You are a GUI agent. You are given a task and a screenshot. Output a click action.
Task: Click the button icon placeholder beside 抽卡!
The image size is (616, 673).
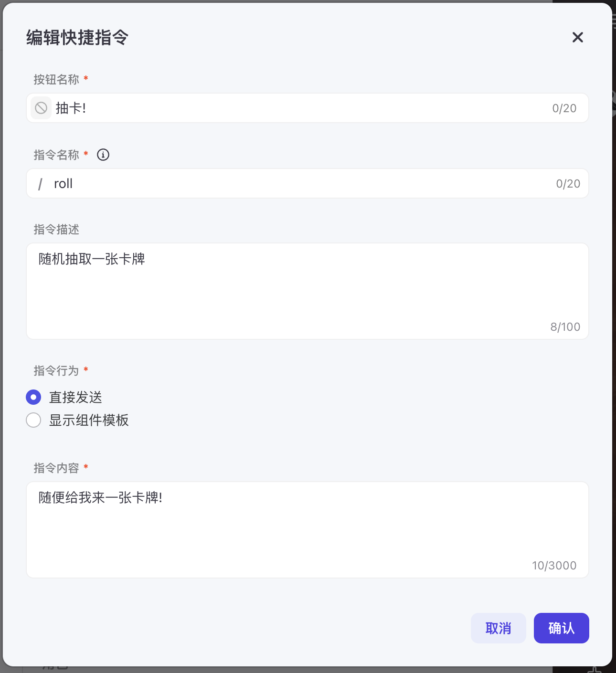(41, 108)
